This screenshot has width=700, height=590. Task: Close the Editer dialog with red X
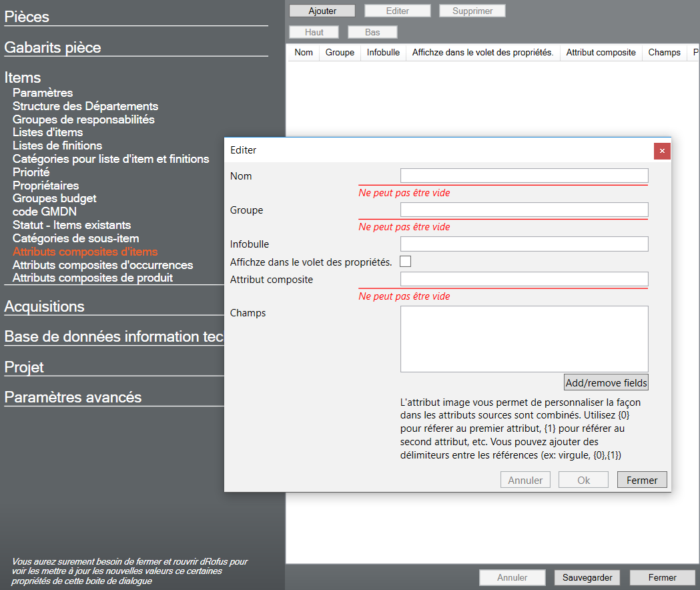662,151
